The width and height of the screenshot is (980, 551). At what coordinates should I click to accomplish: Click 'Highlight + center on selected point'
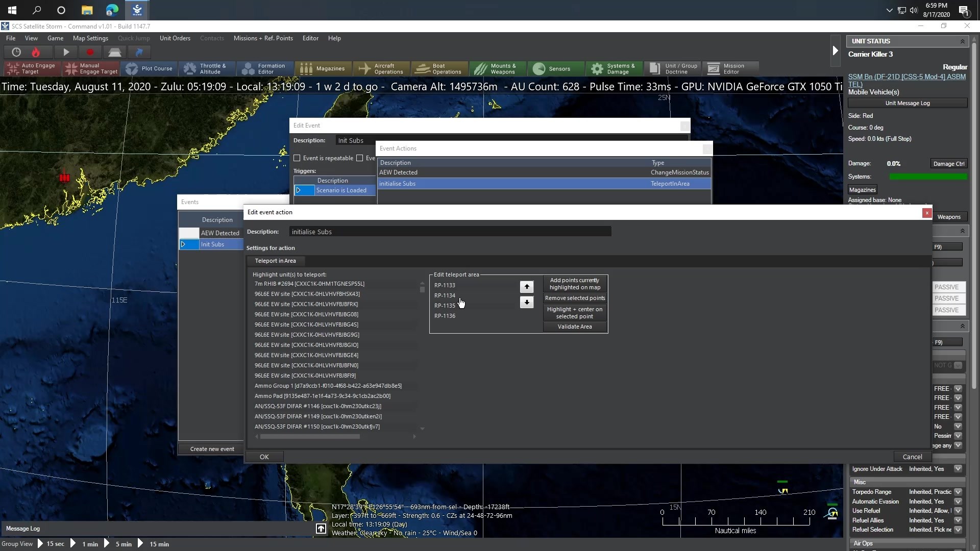tap(575, 313)
